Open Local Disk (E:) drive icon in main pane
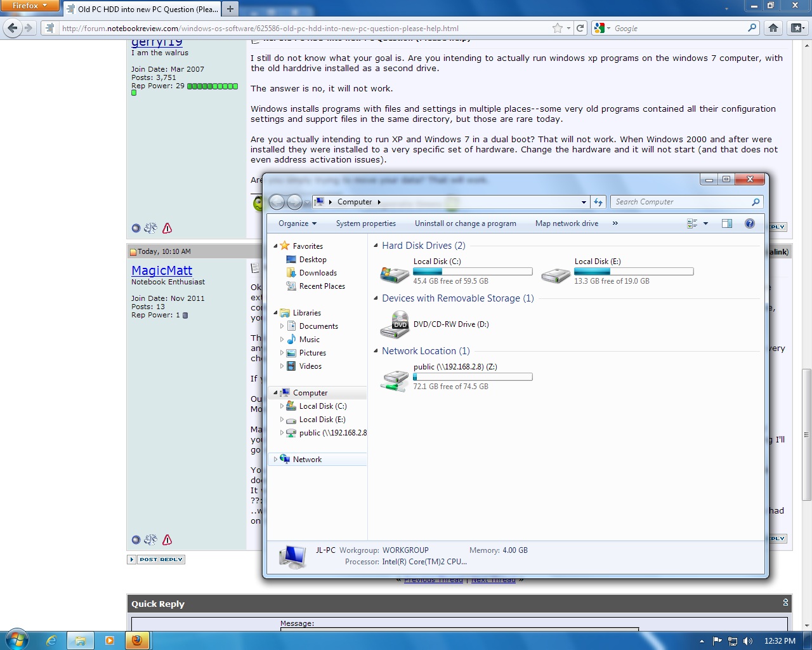The height and width of the screenshot is (650, 812). coord(556,274)
